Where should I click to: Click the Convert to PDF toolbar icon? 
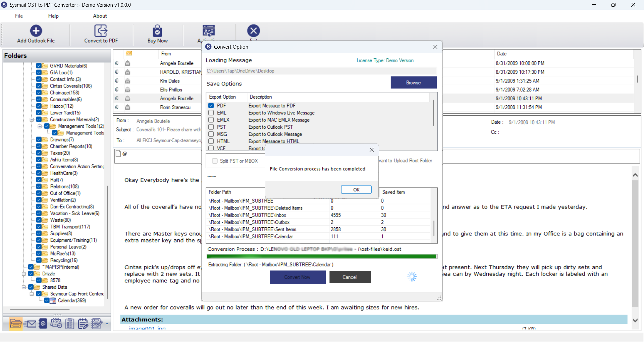[x=101, y=31]
